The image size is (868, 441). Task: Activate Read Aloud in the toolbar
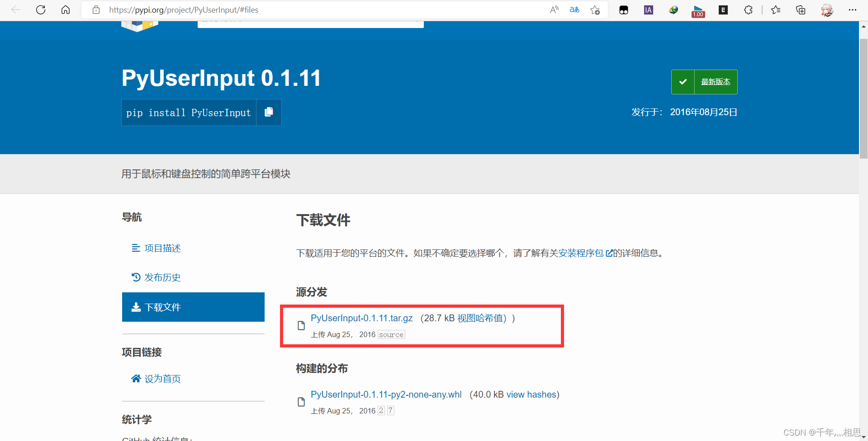[x=554, y=9]
